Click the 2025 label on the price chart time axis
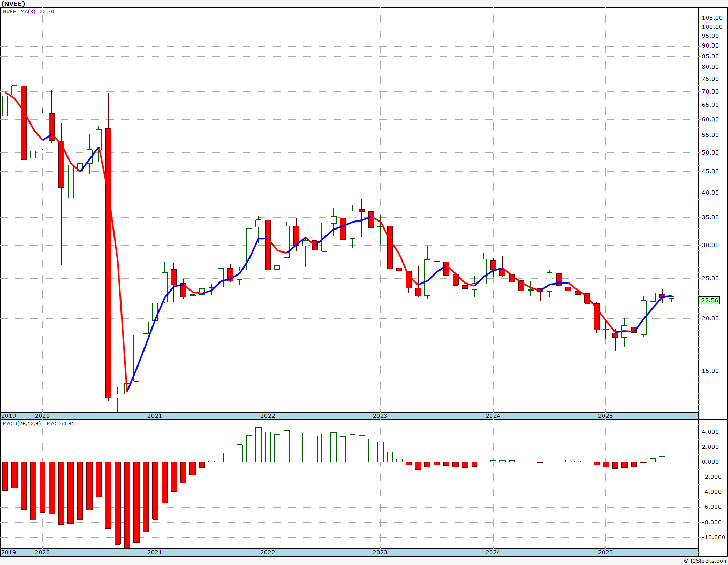Screen dimensions: 728x565 click(x=605, y=416)
